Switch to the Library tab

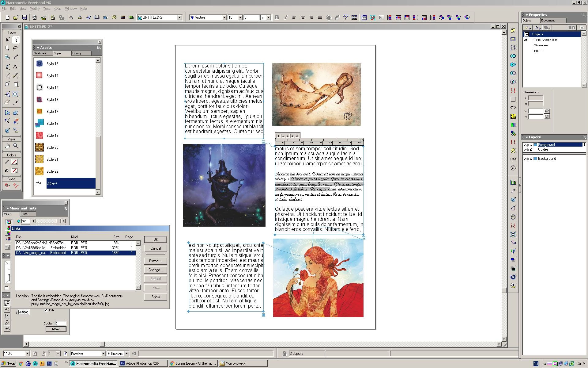point(81,53)
